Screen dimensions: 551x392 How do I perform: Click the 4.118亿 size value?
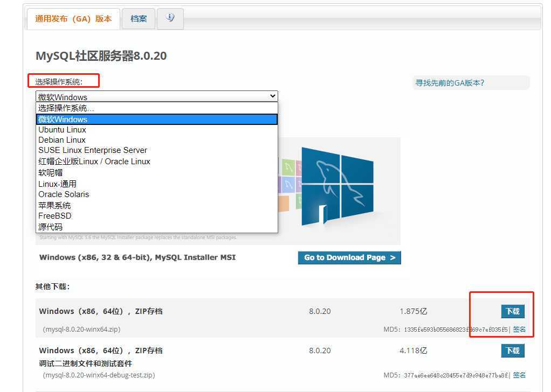(413, 351)
